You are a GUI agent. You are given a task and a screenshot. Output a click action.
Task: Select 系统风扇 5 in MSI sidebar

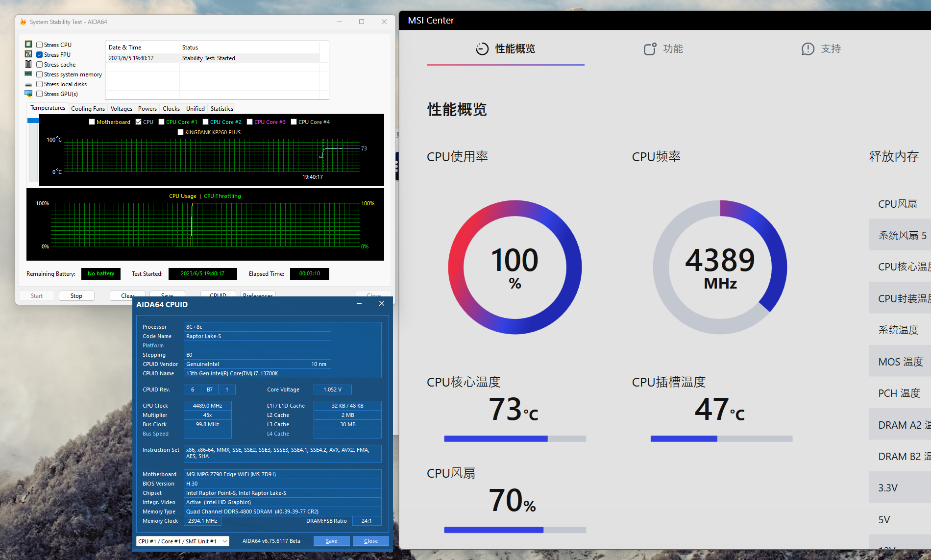point(900,235)
